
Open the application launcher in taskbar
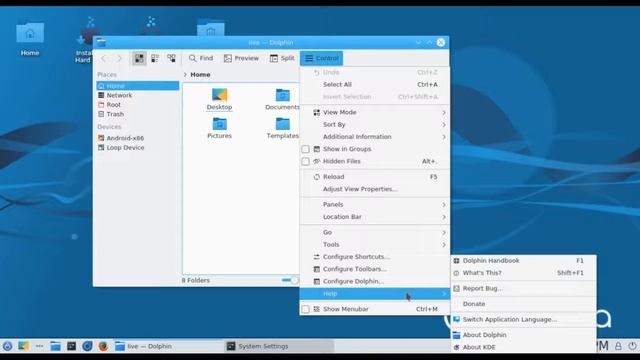pos(7,346)
